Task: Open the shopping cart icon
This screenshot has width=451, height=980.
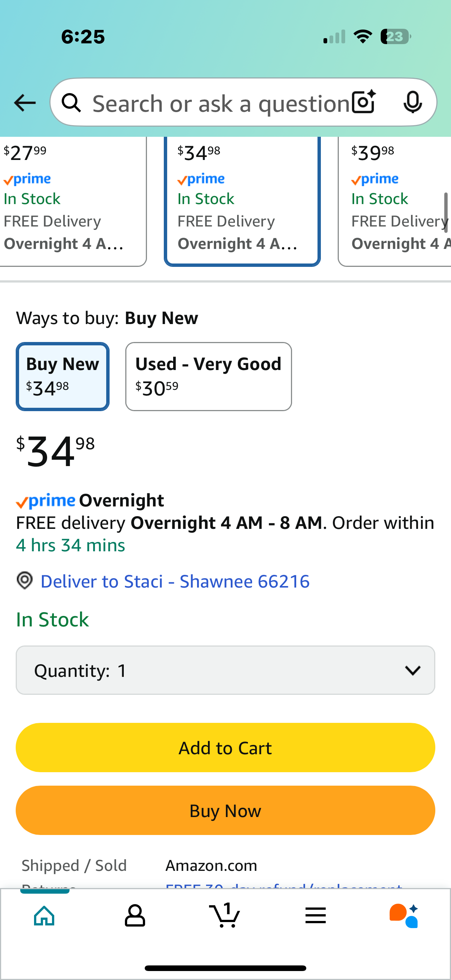Action: click(224, 915)
